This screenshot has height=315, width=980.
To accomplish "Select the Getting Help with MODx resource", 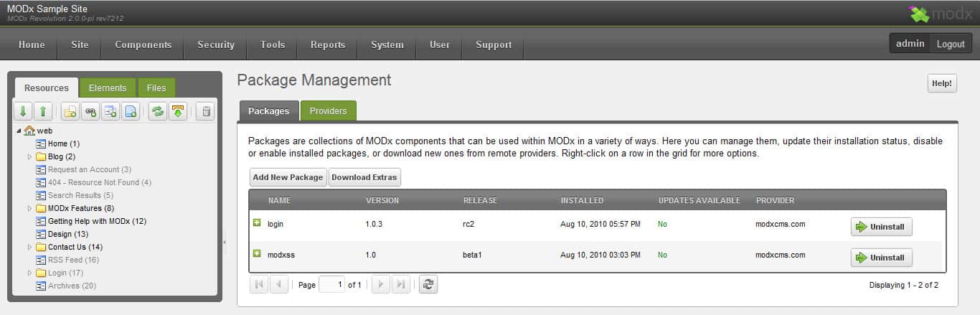I will pyautogui.click(x=97, y=221).
